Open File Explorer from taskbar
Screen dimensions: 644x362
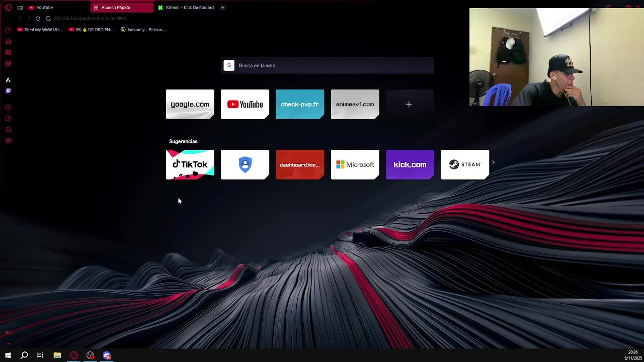[57, 355]
